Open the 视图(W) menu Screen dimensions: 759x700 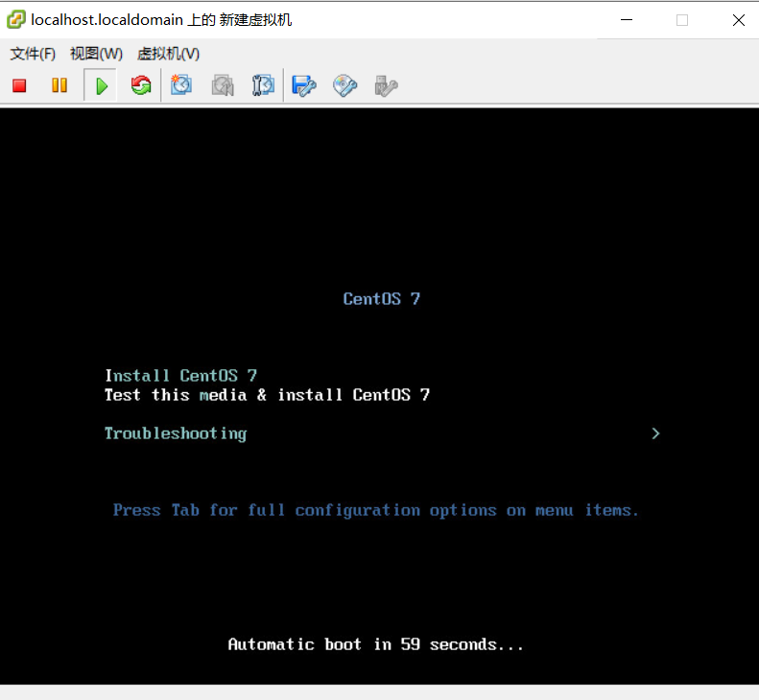96,54
